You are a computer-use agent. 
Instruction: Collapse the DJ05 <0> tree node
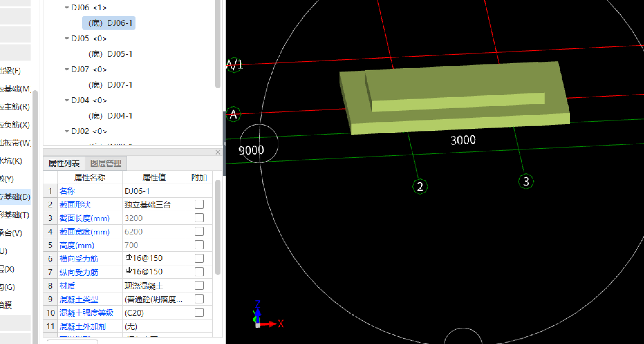(67, 38)
